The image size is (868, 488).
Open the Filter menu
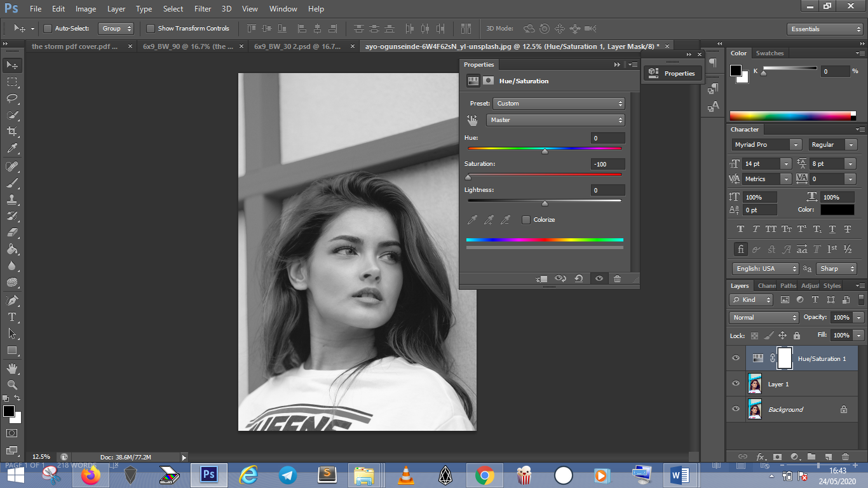(x=203, y=9)
